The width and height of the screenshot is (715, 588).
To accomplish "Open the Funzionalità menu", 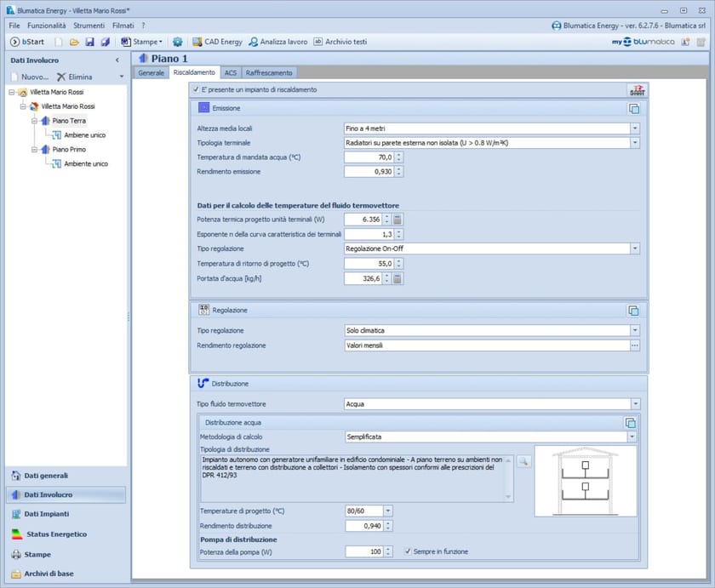I will pyautogui.click(x=46, y=26).
